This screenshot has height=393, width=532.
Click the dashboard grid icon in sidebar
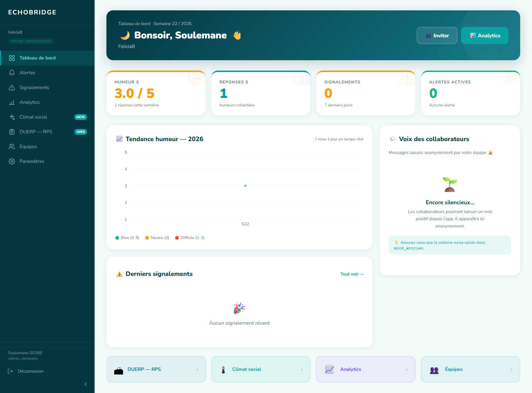[12, 58]
